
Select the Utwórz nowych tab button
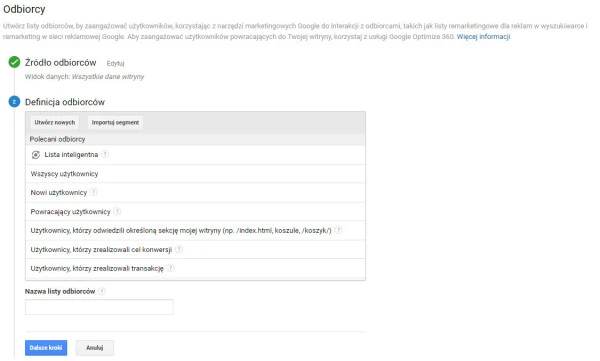(x=55, y=123)
